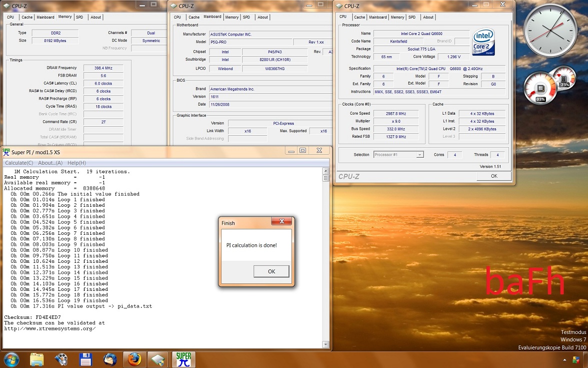Switch to Memory tab in right CPU-Z window
Screen dimensions: 588x368
pyautogui.click(x=397, y=17)
